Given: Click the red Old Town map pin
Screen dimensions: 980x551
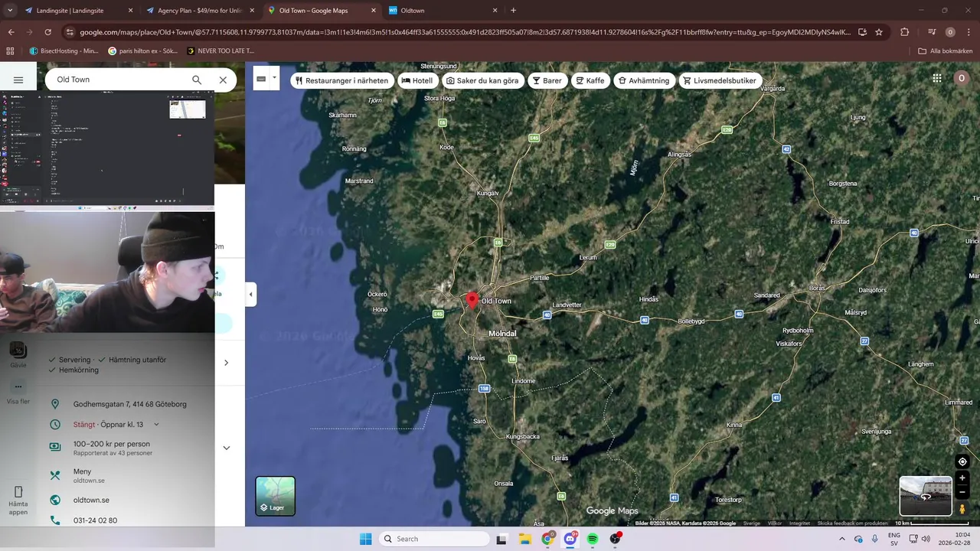Looking at the screenshot, I should (472, 300).
